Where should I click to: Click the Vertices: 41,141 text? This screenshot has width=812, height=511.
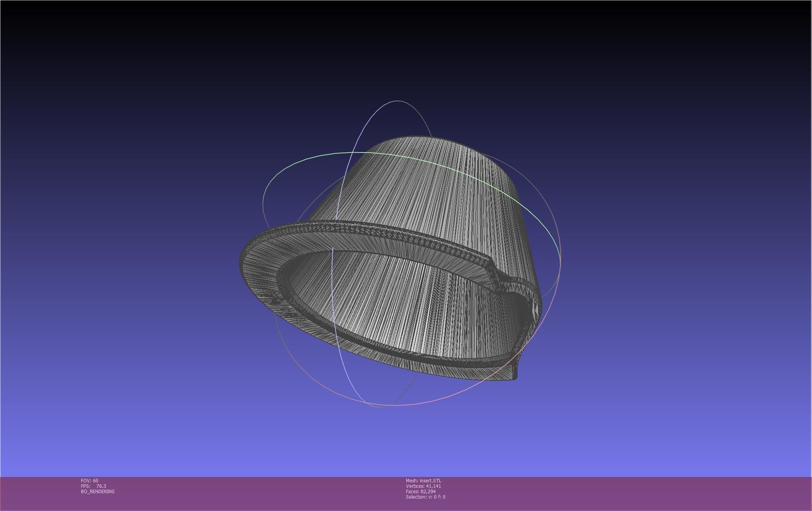point(423,486)
